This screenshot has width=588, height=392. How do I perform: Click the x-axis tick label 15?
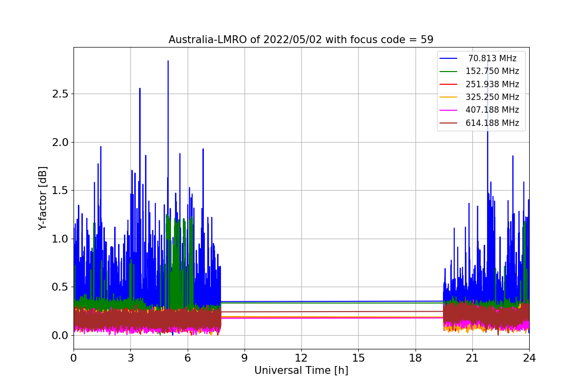358,358
